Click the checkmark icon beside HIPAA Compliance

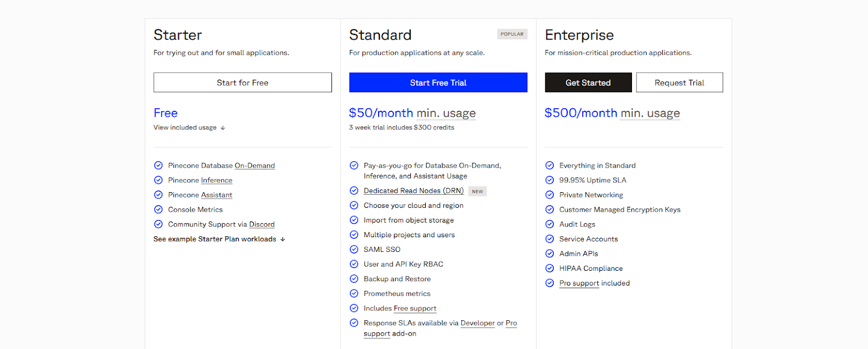tap(550, 268)
